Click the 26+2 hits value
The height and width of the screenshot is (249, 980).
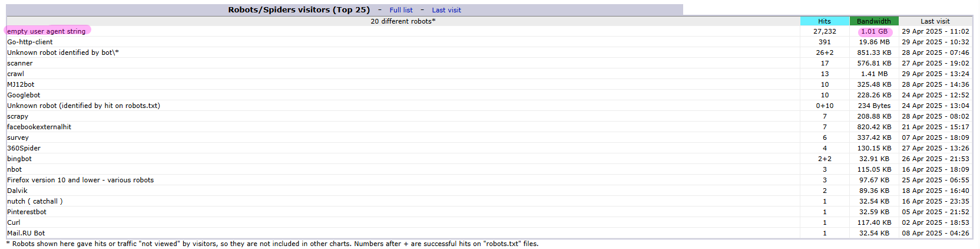point(825,53)
